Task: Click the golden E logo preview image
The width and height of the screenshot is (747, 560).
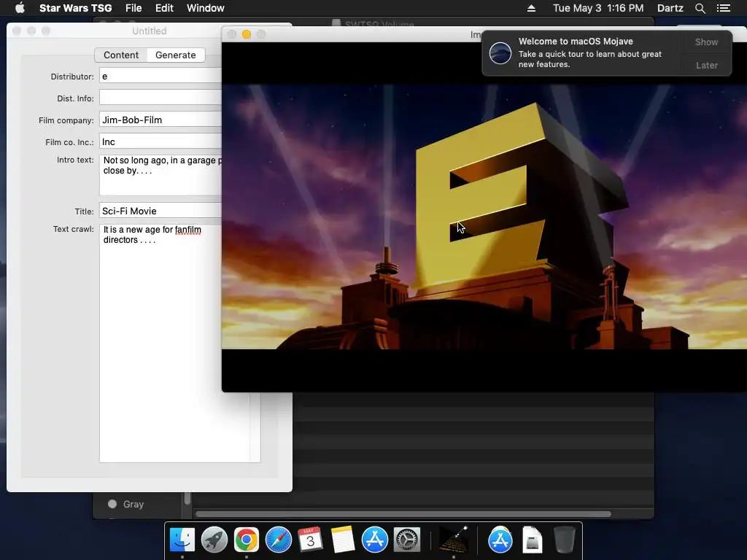Action: [x=484, y=217]
